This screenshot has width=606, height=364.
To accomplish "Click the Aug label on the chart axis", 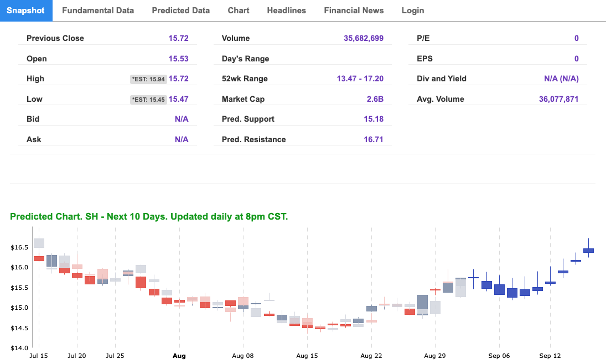I will (179, 356).
